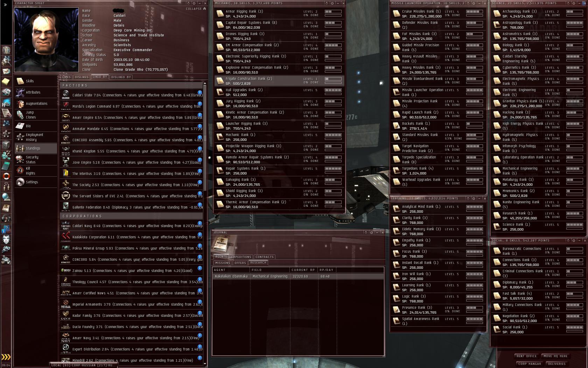This screenshot has height=368, width=588.
Task: Select the Nakelaiken Obanmaka research agent row
Action: point(298,276)
